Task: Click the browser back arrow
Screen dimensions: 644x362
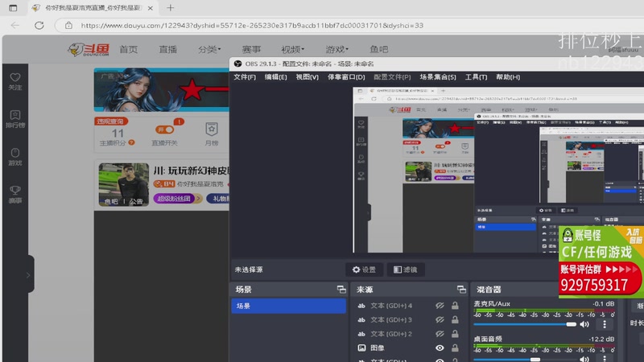Action: (x=15, y=26)
